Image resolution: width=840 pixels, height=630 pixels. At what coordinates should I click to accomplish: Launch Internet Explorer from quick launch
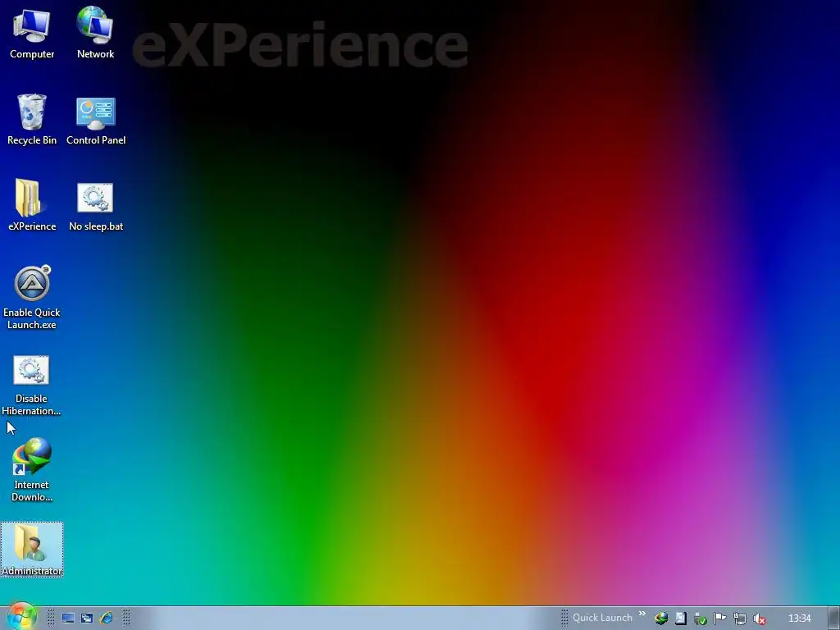click(x=106, y=619)
